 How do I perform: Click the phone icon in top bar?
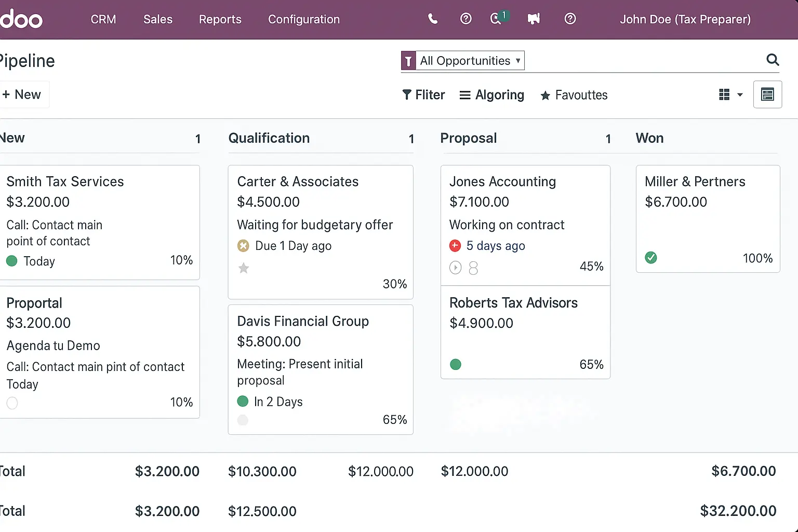[x=432, y=19]
